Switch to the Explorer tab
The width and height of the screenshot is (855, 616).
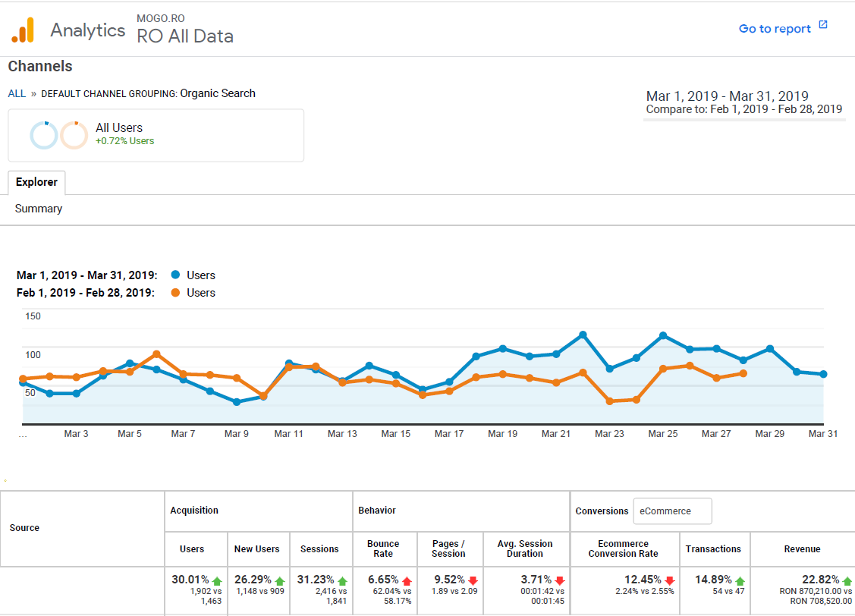click(36, 182)
